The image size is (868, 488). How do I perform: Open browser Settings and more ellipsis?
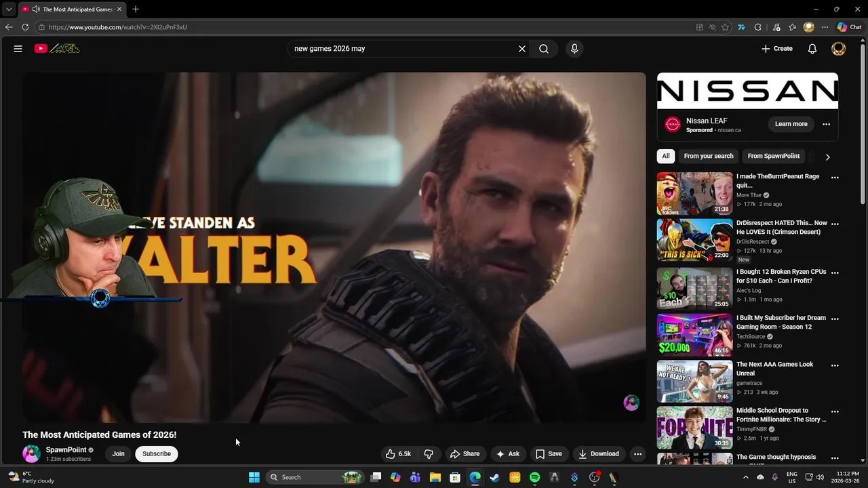[825, 27]
